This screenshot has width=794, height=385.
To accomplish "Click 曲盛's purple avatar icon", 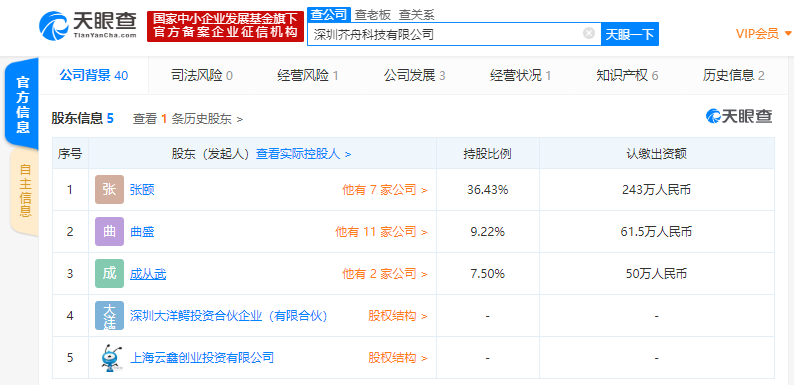I will click(109, 232).
